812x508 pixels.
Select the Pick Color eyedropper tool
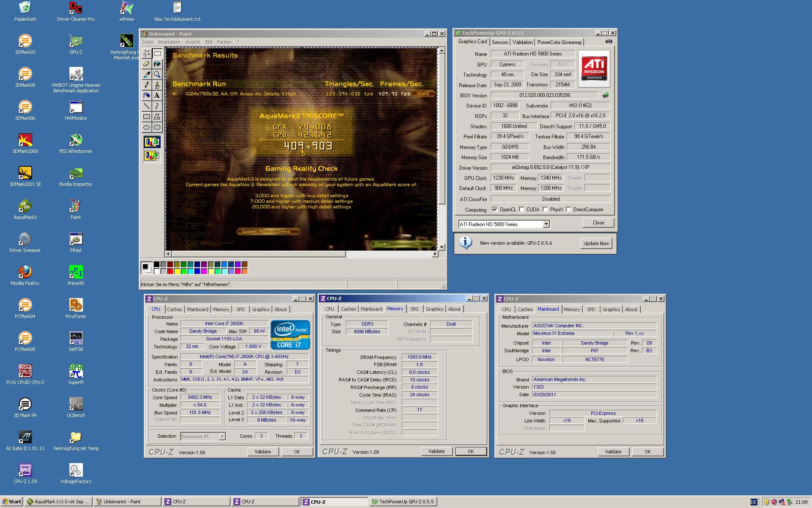point(147,75)
